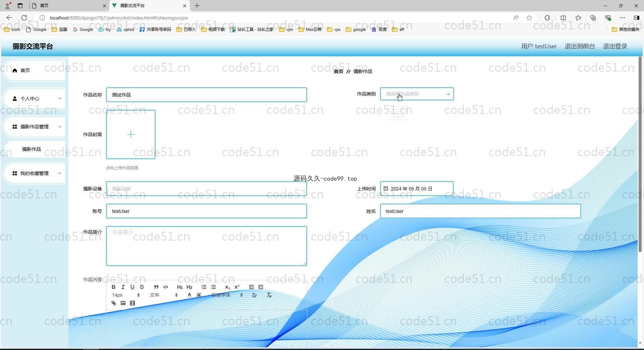This screenshot has height=350, width=644.
Task: Go back to the previous page
Action: pyautogui.click(x=9, y=18)
